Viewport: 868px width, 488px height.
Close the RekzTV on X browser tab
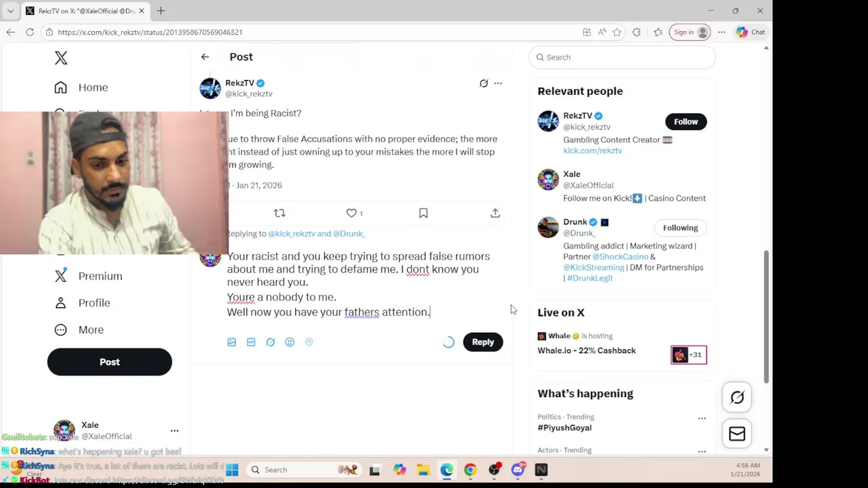(141, 11)
